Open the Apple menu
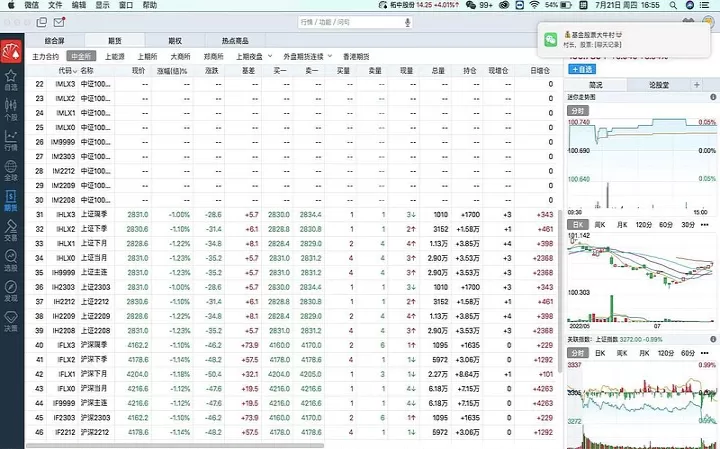The width and height of the screenshot is (720, 449). tap(11, 5)
